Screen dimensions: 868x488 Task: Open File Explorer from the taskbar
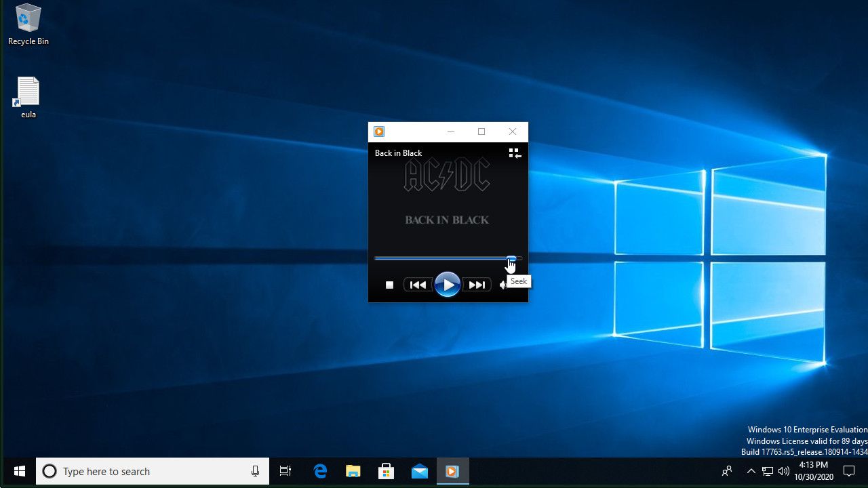(x=353, y=471)
